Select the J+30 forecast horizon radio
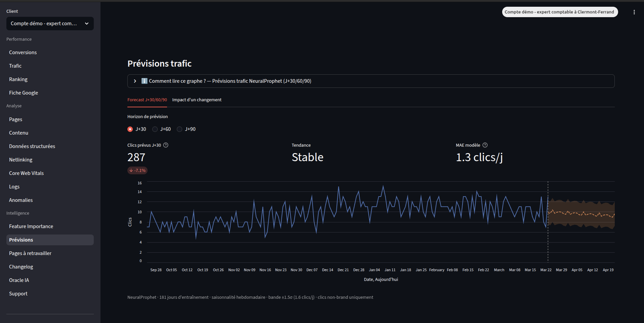Screen dimensions: 644x323 [x=130, y=129]
